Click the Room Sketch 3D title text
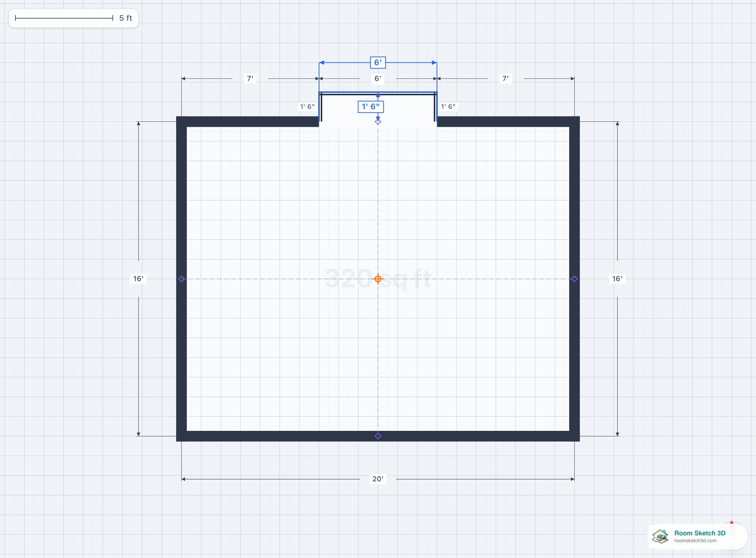Image resolution: width=756 pixels, height=558 pixels. pyautogui.click(x=700, y=533)
